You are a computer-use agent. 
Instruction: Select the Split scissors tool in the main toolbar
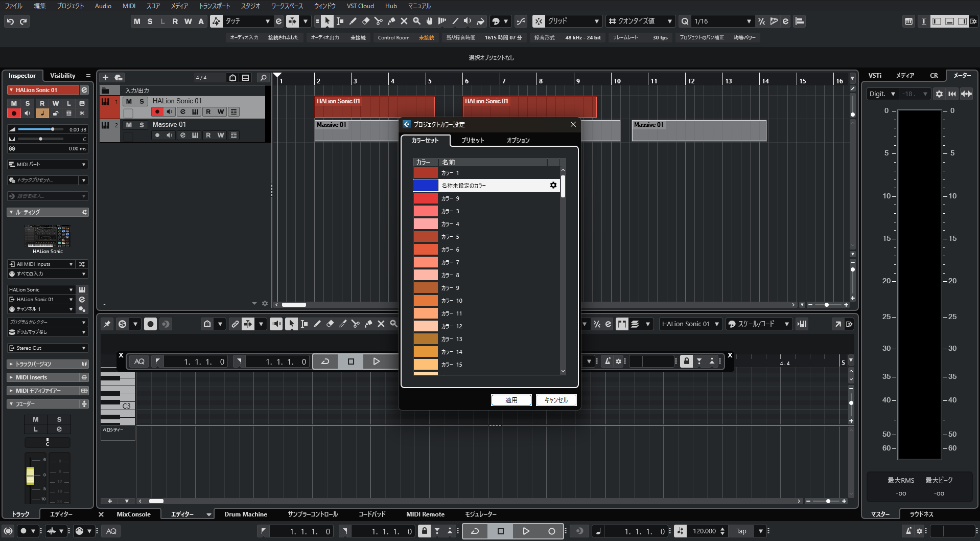tap(379, 21)
